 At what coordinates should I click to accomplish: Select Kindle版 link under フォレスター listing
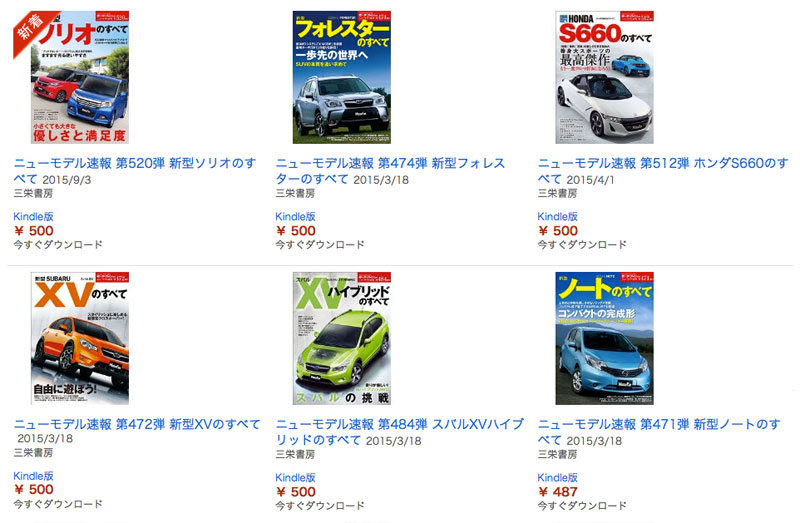pyautogui.click(x=295, y=216)
